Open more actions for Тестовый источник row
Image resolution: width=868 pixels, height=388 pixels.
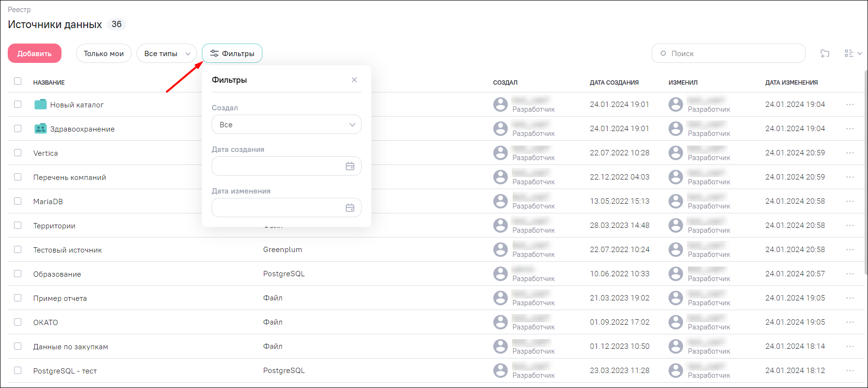click(x=850, y=250)
